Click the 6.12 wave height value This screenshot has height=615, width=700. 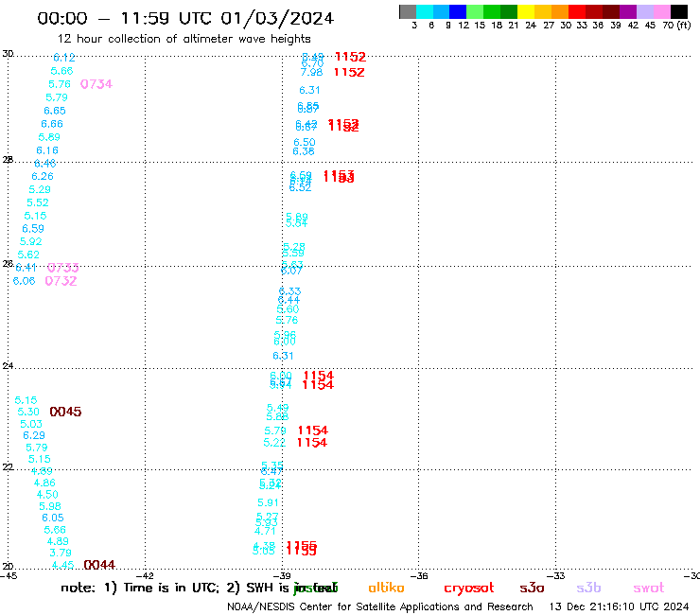(64, 58)
